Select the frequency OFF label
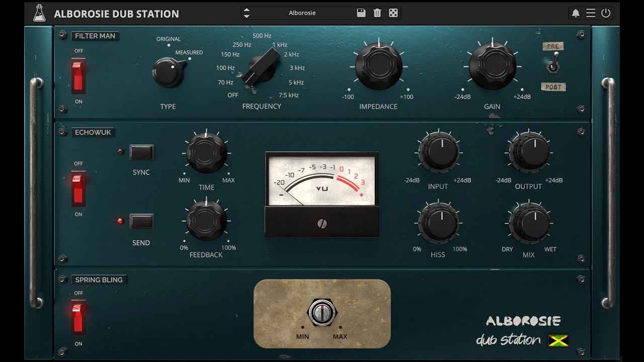This screenshot has width=644, height=362. tap(233, 95)
